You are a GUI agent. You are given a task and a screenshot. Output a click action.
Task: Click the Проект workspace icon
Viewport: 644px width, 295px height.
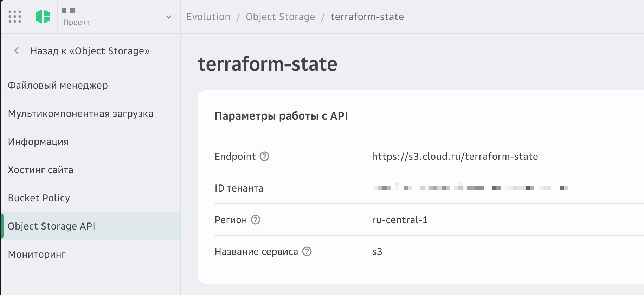(69, 11)
